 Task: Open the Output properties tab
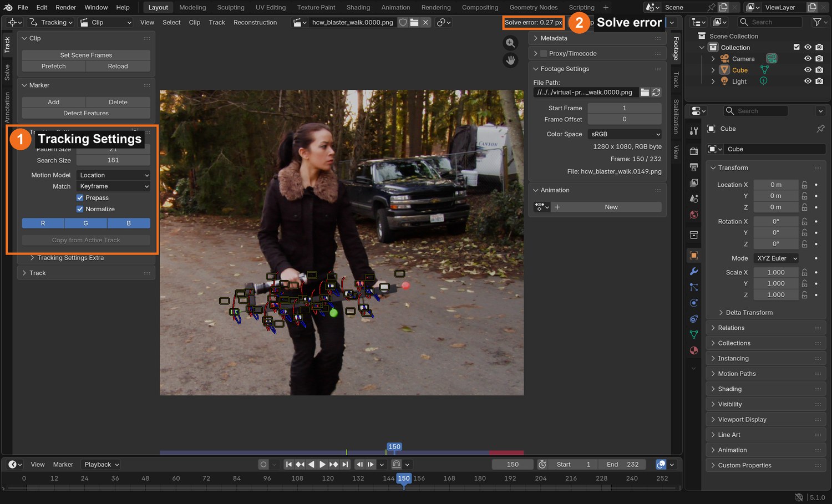(694, 167)
